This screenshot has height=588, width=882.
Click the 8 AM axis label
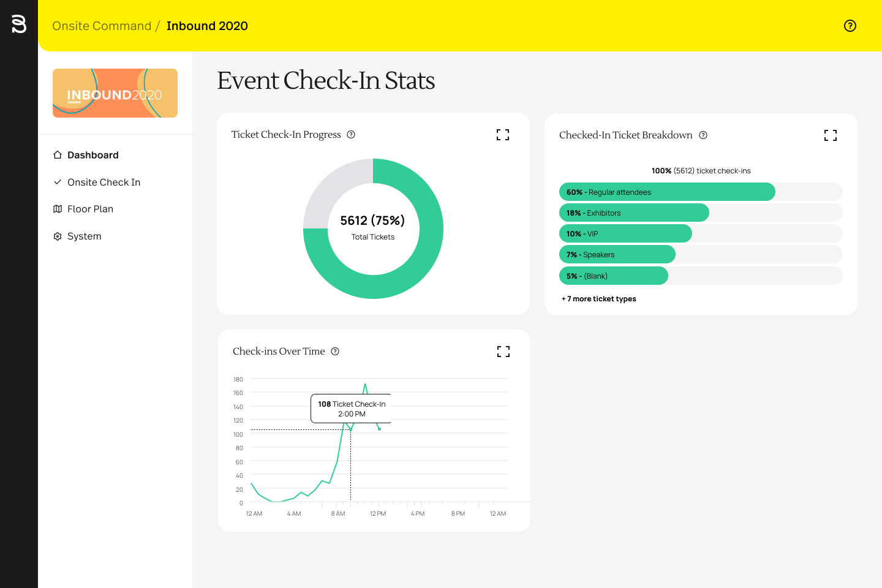pyautogui.click(x=338, y=514)
